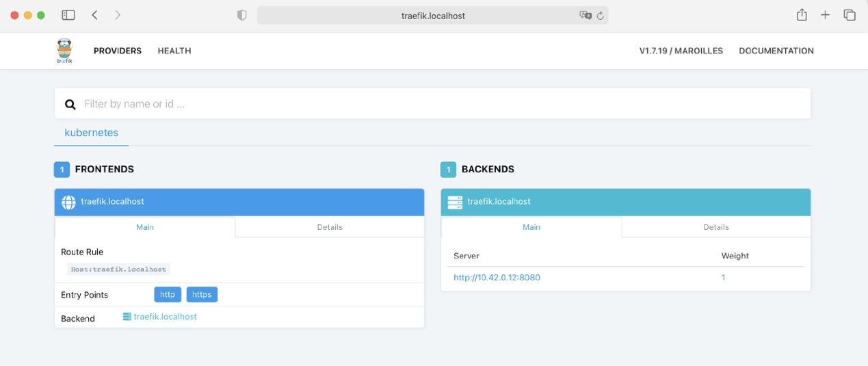Click the small server icon beside Backend link
The image size is (868, 366).
coord(127,317)
